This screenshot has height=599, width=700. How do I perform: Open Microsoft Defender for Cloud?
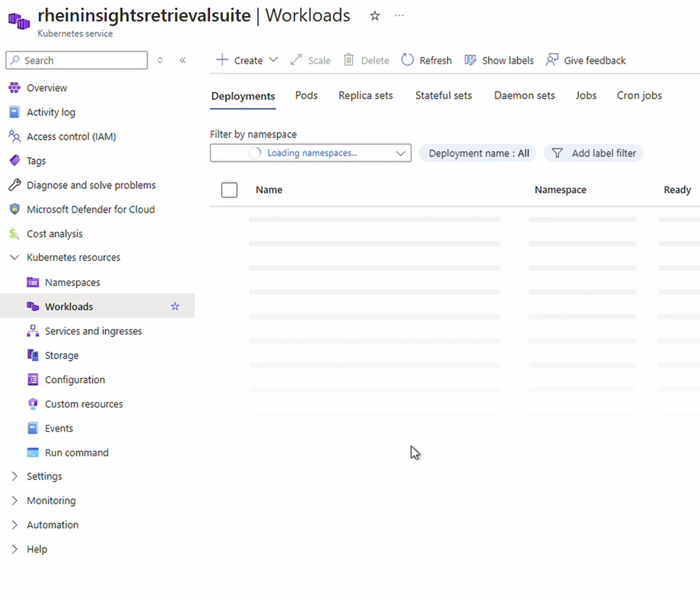point(90,209)
